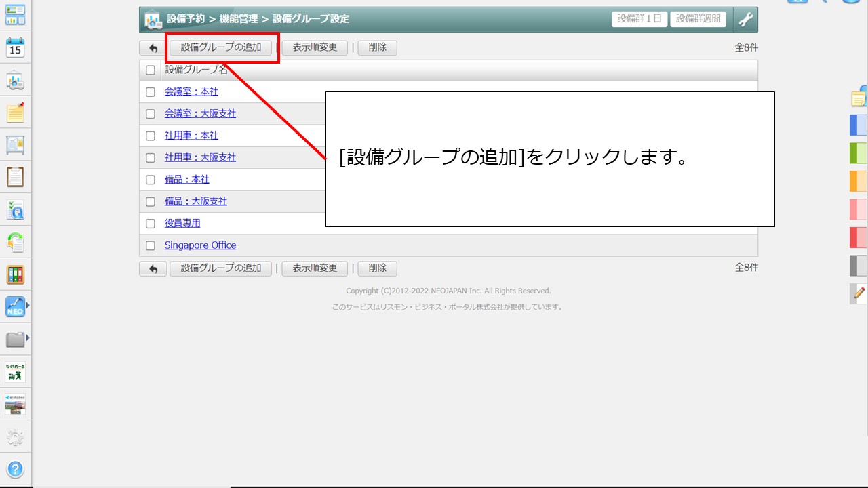Viewport: 868px width, 488px height.
Task: Switch to 設備群週間 view
Action: [698, 19]
